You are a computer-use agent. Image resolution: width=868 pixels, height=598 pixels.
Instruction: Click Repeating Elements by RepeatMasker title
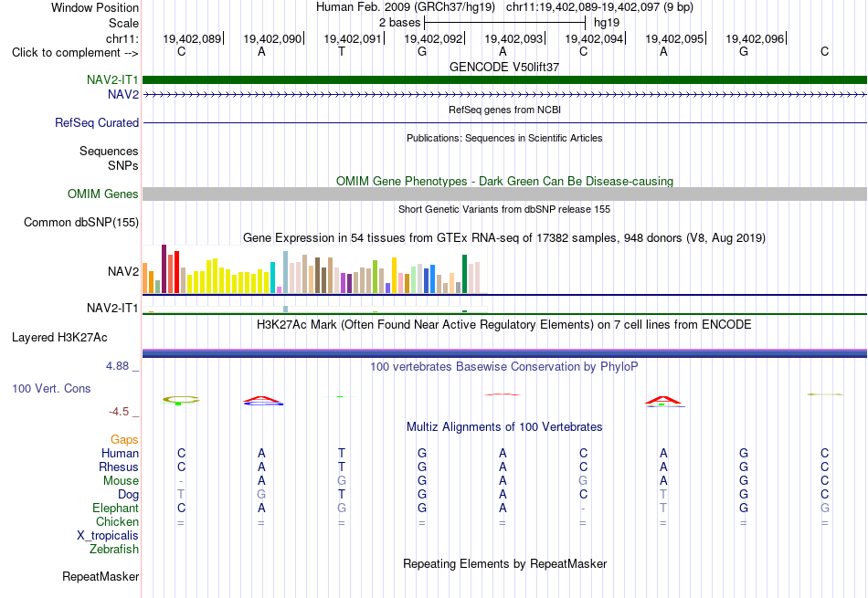(x=505, y=563)
